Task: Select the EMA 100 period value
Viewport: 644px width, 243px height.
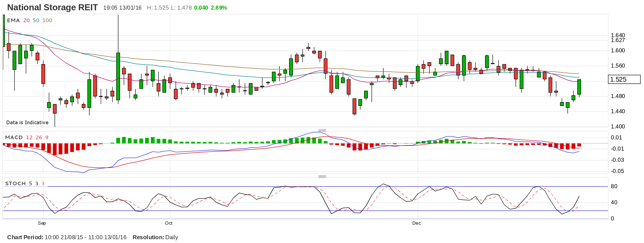Action: (x=47, y=21)
